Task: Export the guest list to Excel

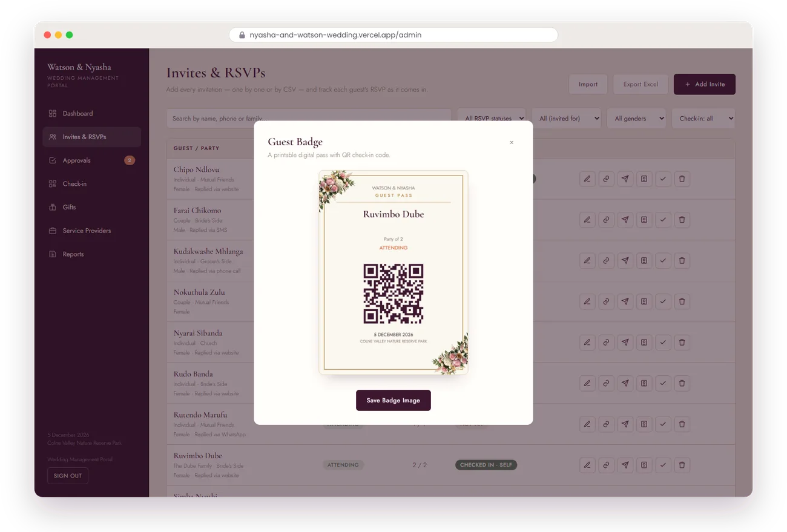Action: [640, 84]
